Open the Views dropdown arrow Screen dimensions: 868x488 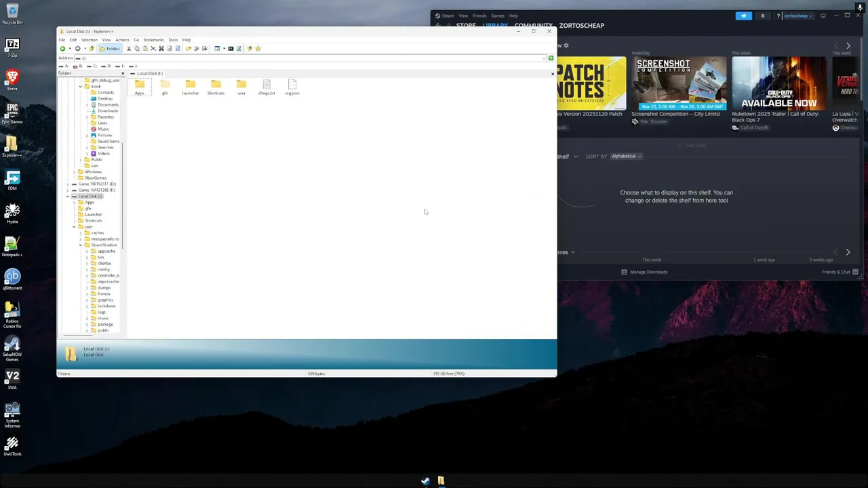(x=224, y=49)
